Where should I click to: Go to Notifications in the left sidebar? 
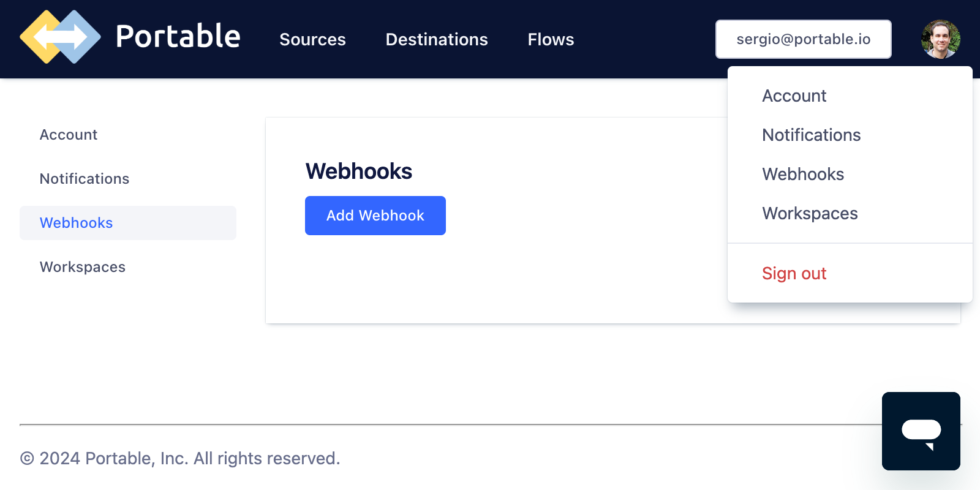pyautogui.click(x=127, y=179)
